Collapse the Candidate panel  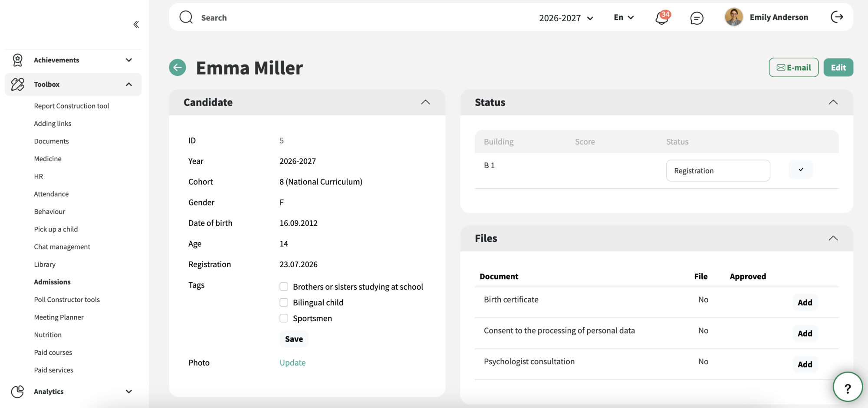425,102
